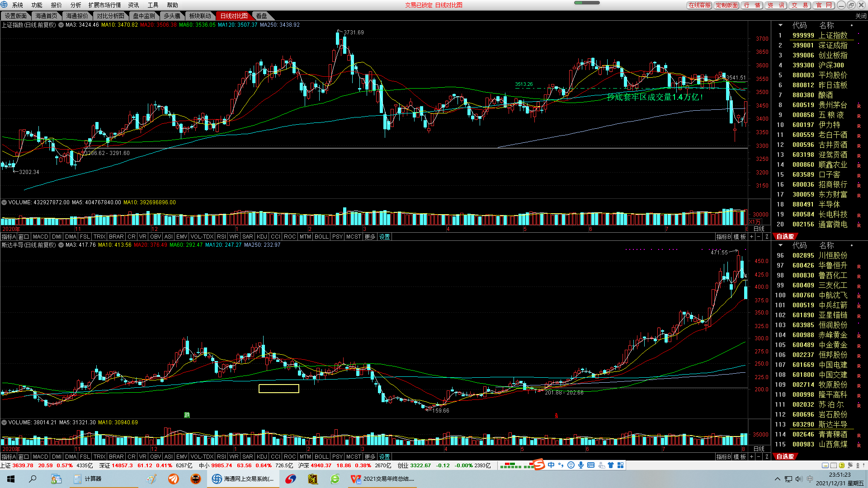Toggle upper chart MA indicator circle button
Screen dimensions: 868x488
point(61,25)
